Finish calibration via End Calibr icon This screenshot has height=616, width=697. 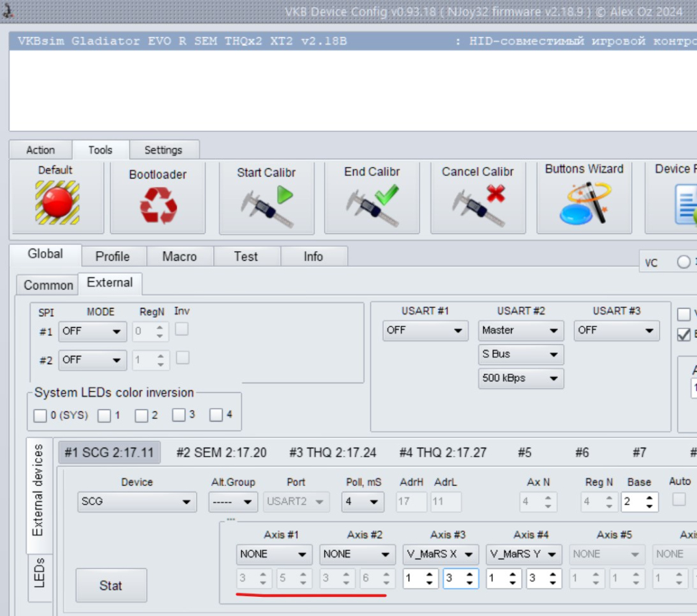(372, 206)
